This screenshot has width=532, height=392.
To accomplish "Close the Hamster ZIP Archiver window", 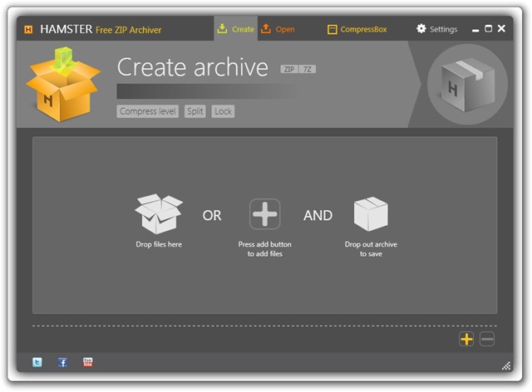I will click(501, 28).
